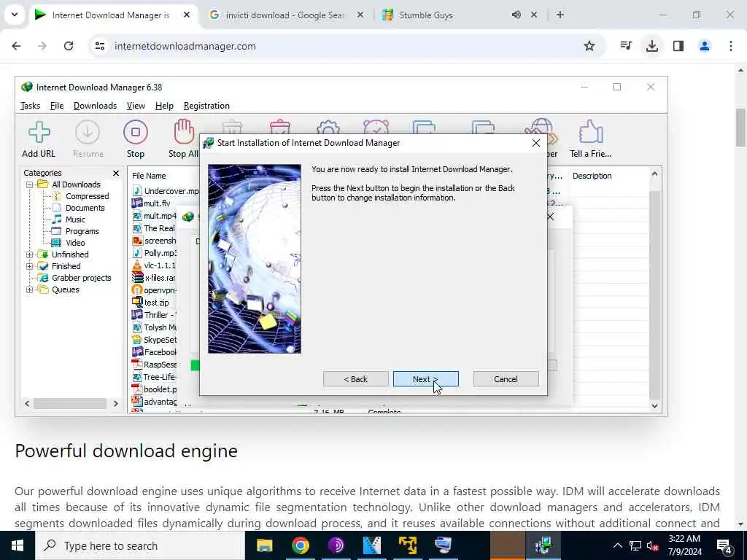
Task: Click the Stop All hand icon
Action: (184, 131)
